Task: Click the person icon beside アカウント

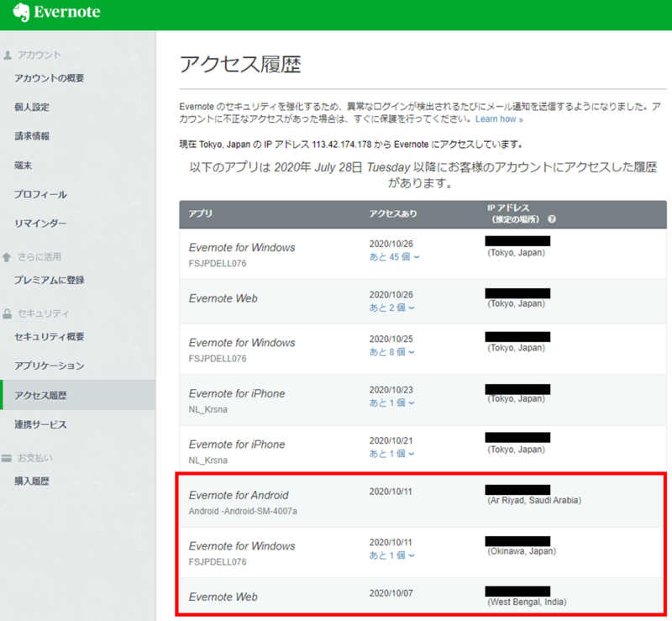Action: 8,55
